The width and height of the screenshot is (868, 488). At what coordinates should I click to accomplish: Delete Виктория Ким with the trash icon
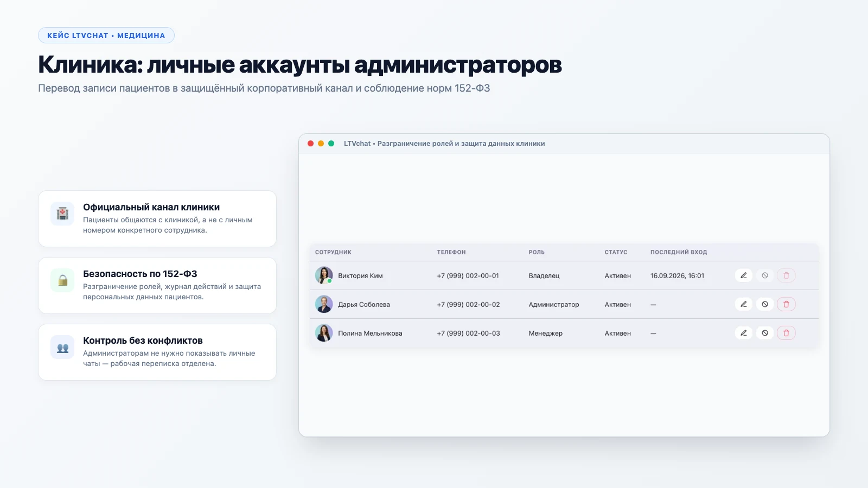coord(786,275)
